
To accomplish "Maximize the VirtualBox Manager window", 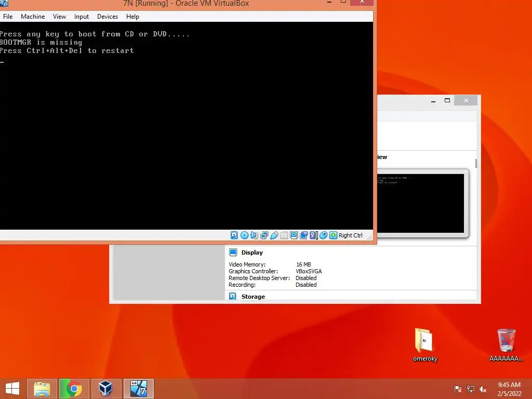I will 447,100.
